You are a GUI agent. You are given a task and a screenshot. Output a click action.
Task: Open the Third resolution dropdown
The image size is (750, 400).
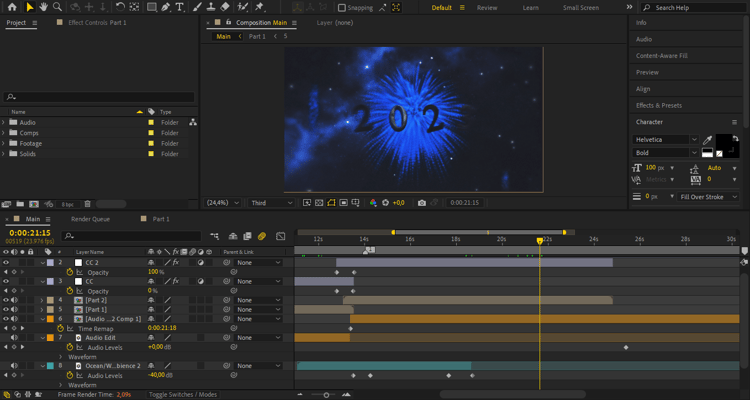[272, 203]
